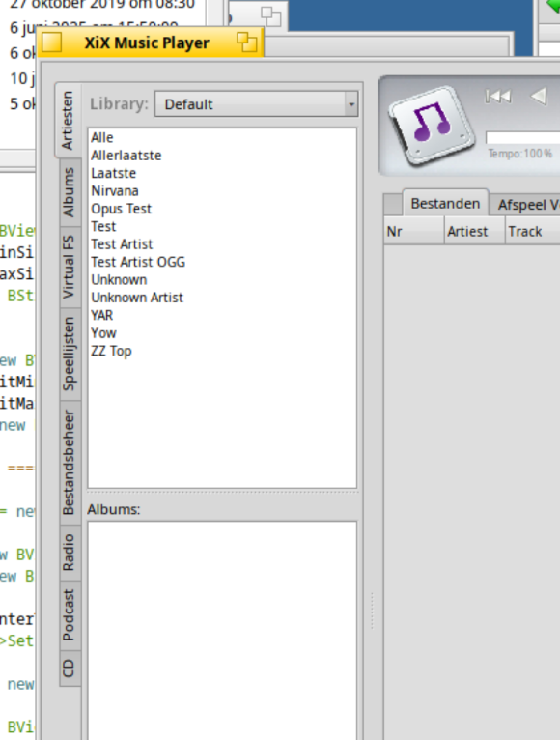Switch to the Radio side tab

pyautogui.click(x=69, y=553)
